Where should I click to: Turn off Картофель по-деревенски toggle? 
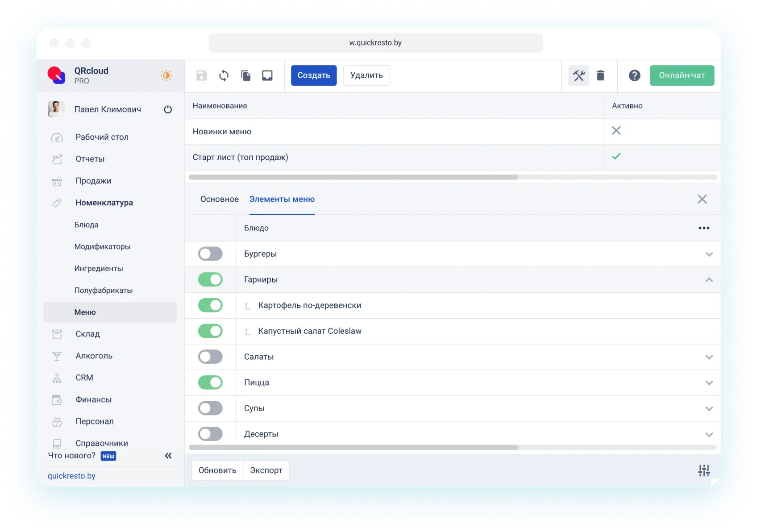(210, 305)
